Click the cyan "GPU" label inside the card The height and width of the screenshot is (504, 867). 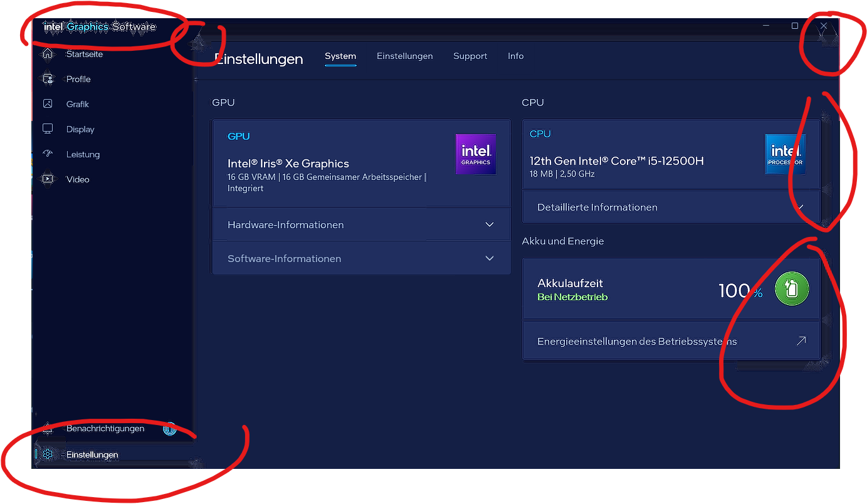tap(239, 137)
